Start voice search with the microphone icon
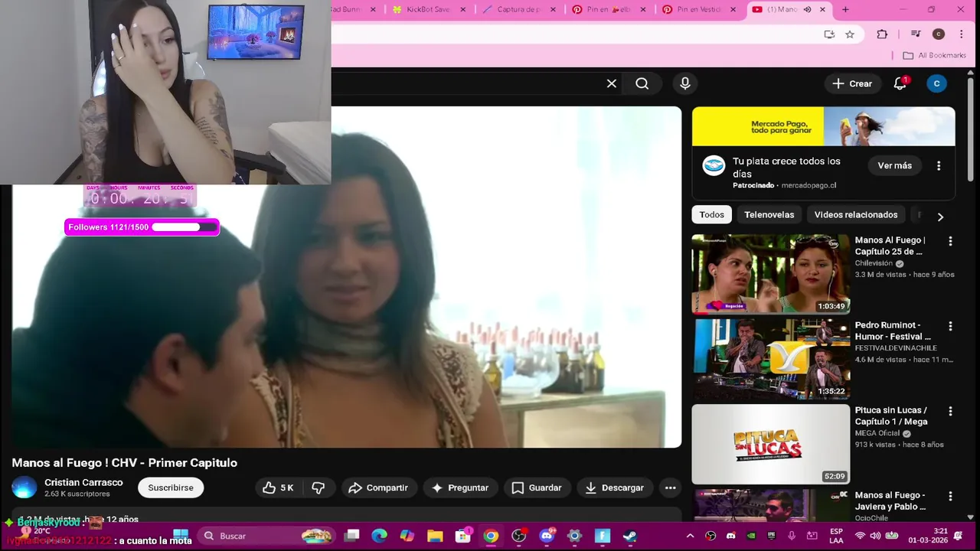Screen dimensions: 980x551 click(x=685, y=83)
